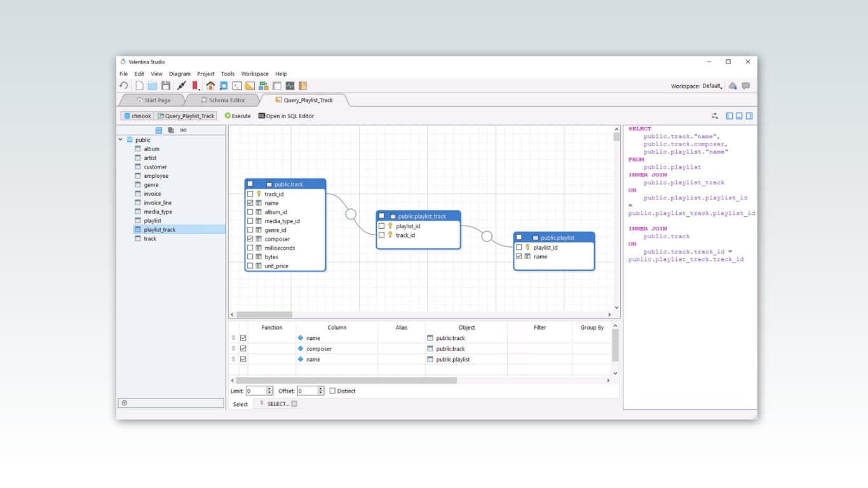Click the Save icon in the toolbar
This screenshot has width=868, height=488.
[x=166, y=86]
